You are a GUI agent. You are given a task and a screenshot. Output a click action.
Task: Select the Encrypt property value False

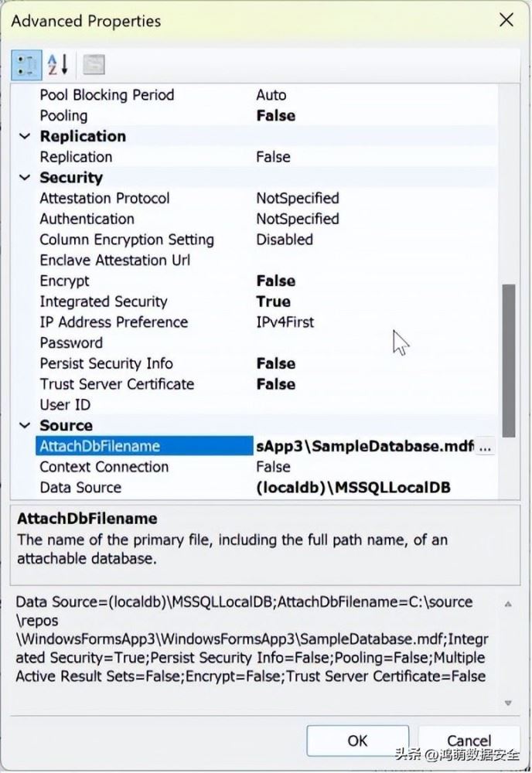point(275,281)
